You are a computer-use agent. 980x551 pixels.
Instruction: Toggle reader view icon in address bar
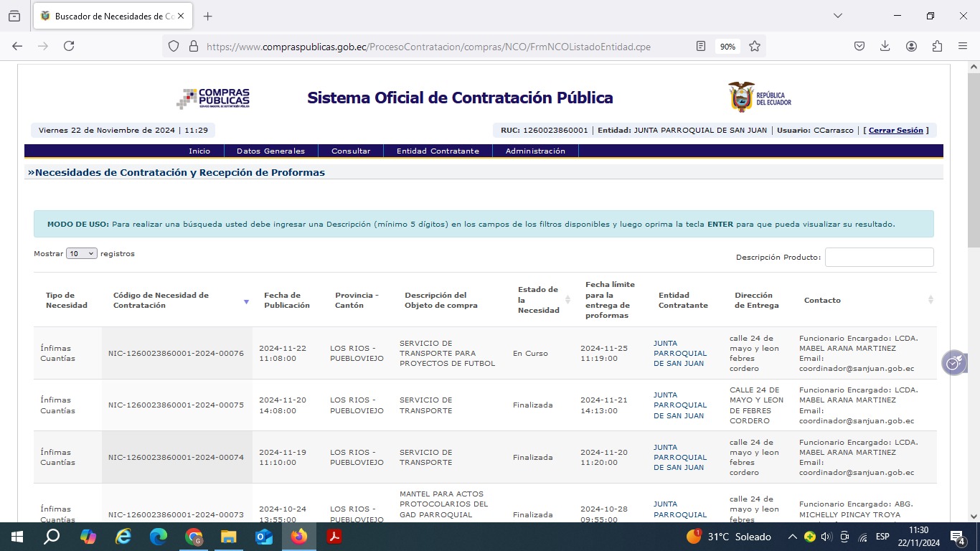point(701,46)
